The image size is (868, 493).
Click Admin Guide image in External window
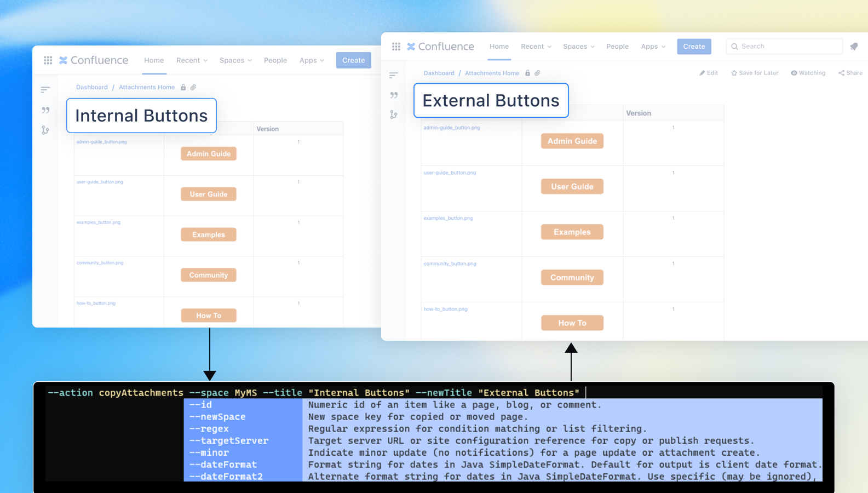coord(572,141)
